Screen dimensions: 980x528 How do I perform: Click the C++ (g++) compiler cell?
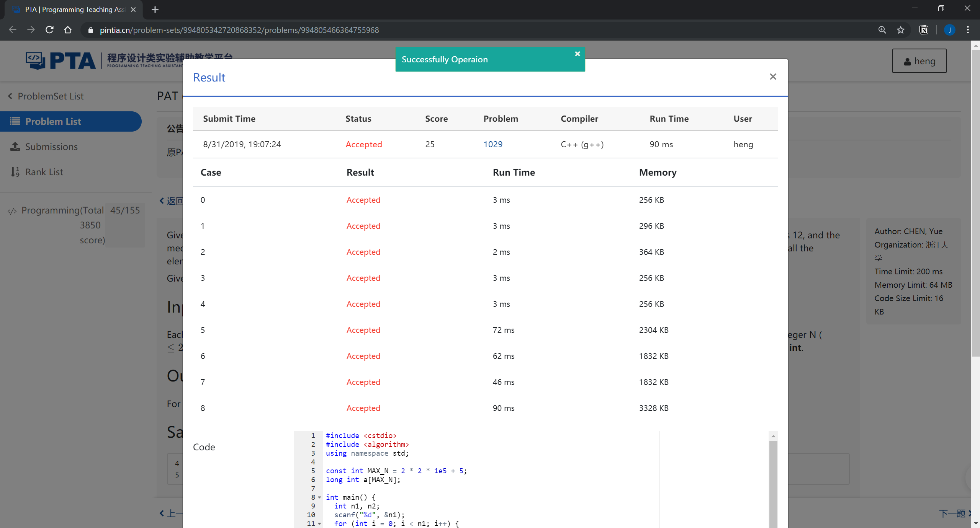[x=582, y=144]
